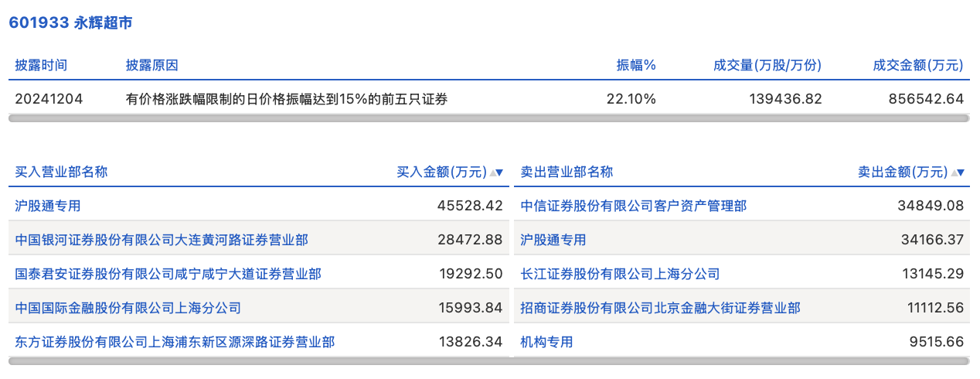Click the 买入金额(万元) column header

(x=442, y=172)
